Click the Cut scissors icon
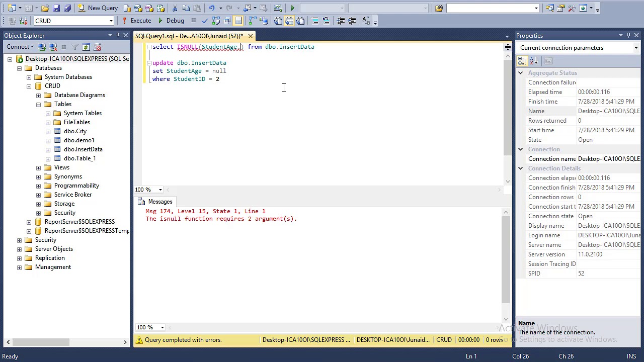Viewport: 644px width, 362px height. [x=175, y=8]
